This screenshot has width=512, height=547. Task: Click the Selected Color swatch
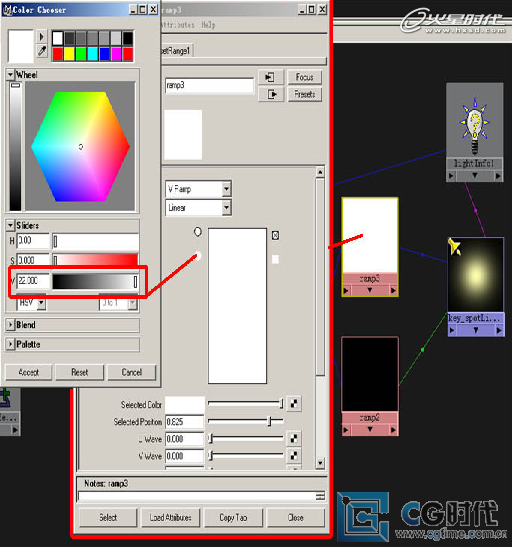185,404
